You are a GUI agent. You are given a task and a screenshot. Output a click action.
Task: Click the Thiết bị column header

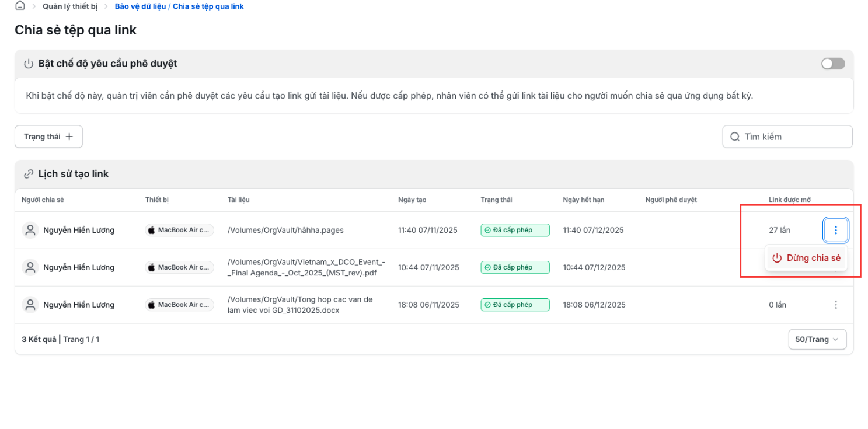coord(157,200)
